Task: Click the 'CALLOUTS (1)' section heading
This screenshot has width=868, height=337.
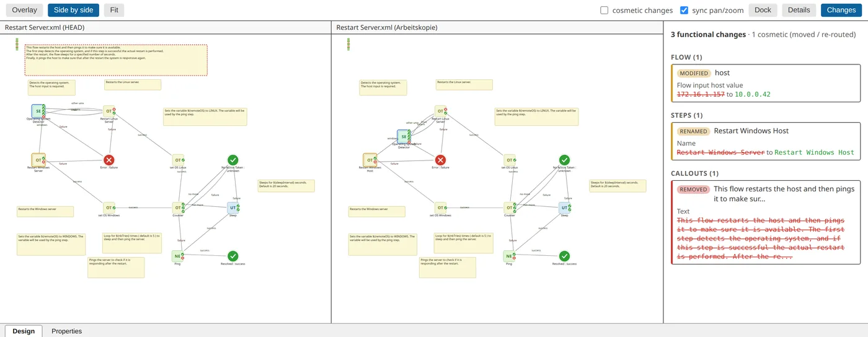Action: (x=694, y=173)
